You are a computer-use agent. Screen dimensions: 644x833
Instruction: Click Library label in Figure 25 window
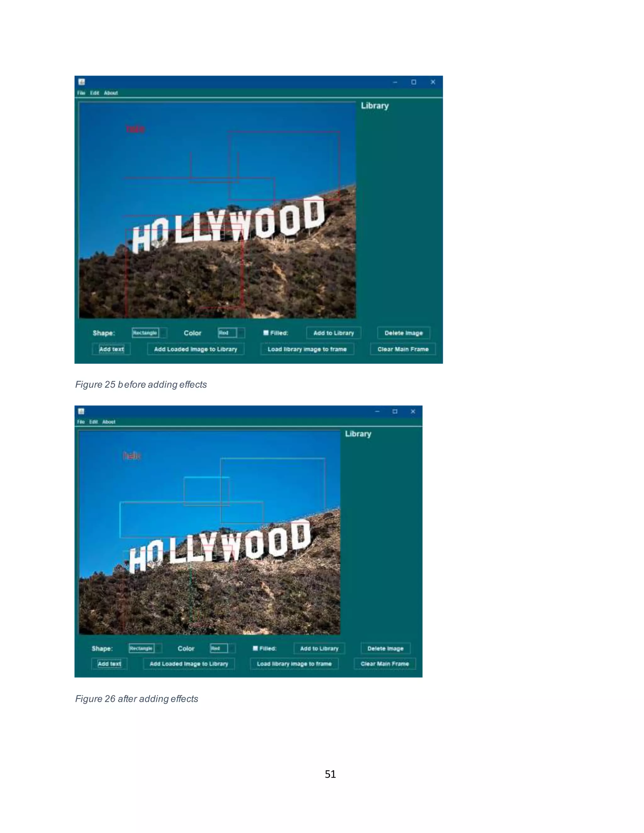(375, 106)
